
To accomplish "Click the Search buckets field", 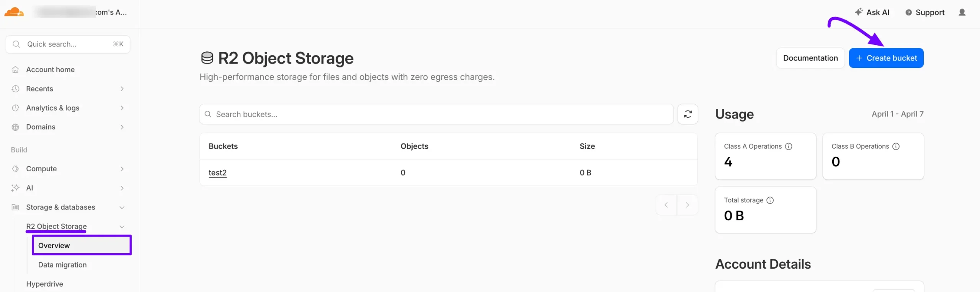I will tap(436, 114).
